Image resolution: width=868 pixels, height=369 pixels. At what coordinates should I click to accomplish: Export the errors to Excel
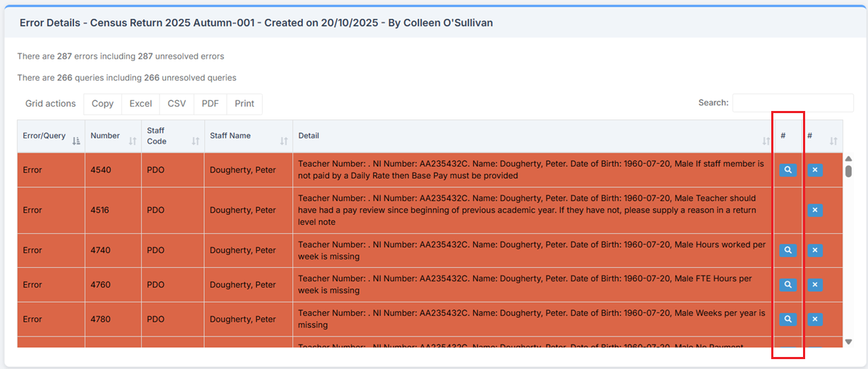click(141, 104)
